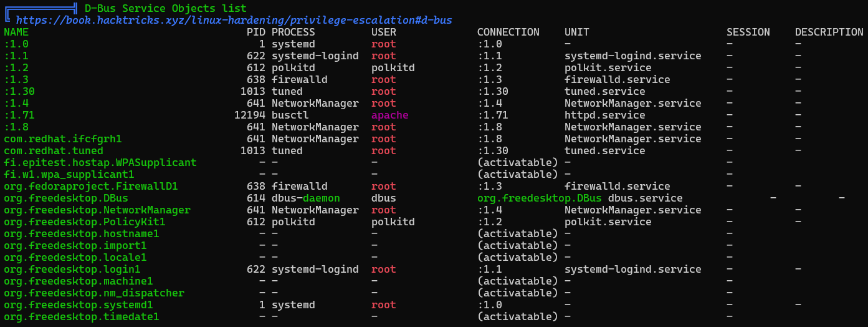This screenshot has width=868, height=327.
Task: Open the hacktricks d-bus privilege-escalation link
Action: click(x=234, y=21)
